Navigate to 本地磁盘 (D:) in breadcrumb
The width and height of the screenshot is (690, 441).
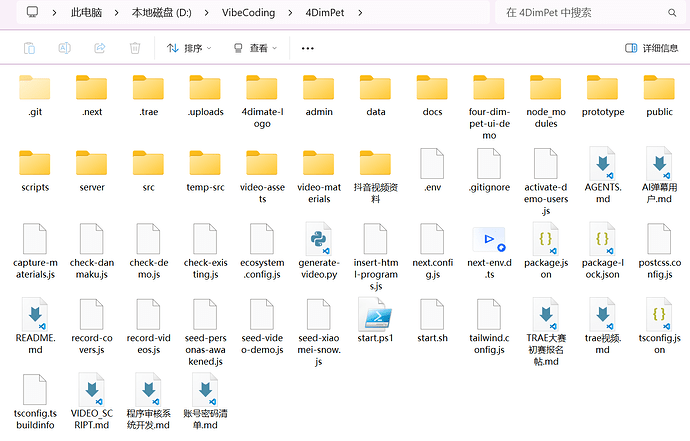tap(161, 12)
